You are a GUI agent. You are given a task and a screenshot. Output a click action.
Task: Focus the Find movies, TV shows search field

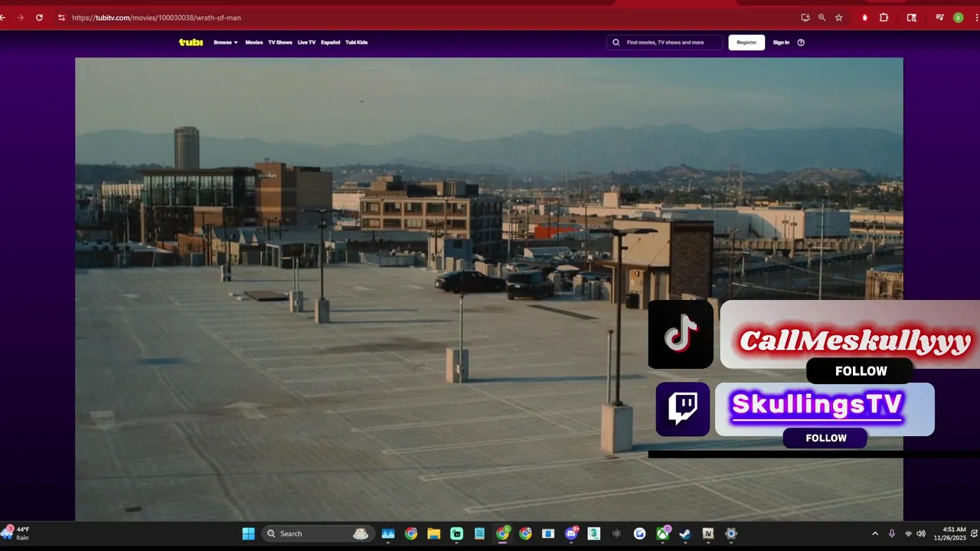pyautogui.click(x=665, y=42)
